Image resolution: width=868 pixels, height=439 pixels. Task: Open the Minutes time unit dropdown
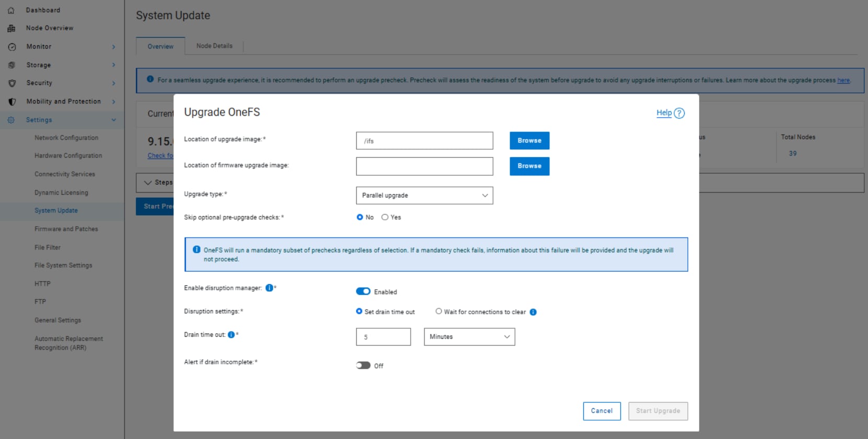point(470,337)
